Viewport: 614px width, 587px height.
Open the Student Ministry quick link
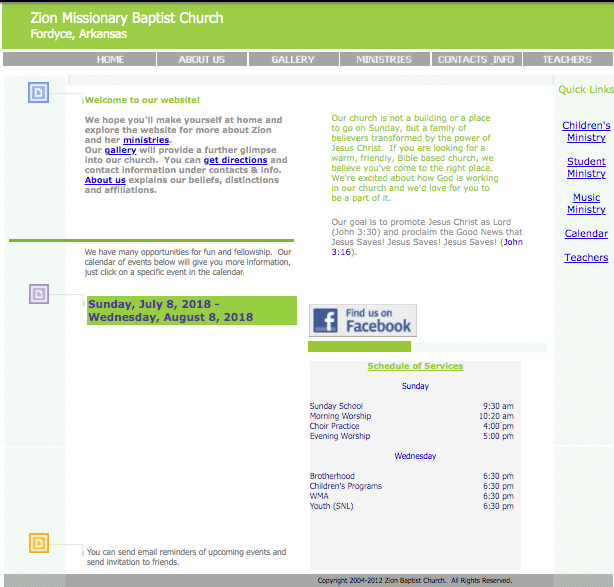click(x=586, y=167)
